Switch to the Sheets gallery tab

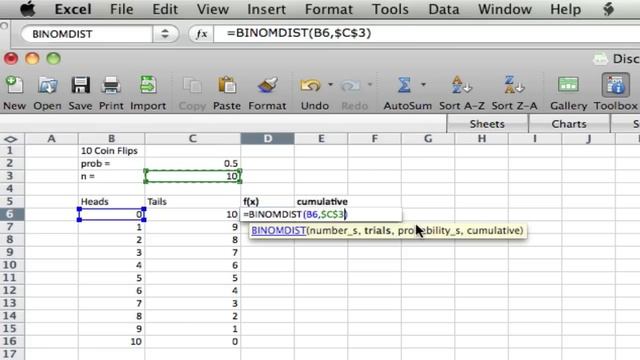487,124
